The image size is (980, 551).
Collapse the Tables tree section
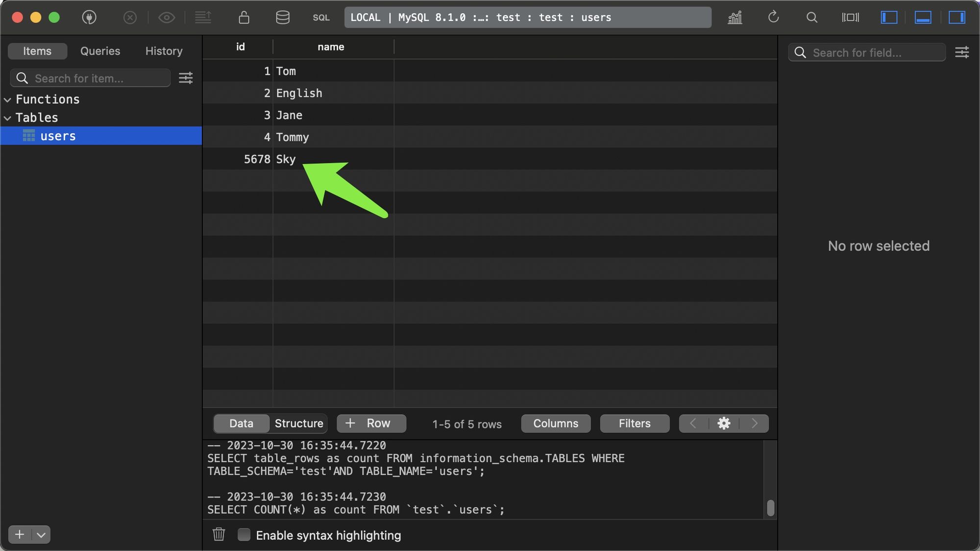(x=7, y=118)
